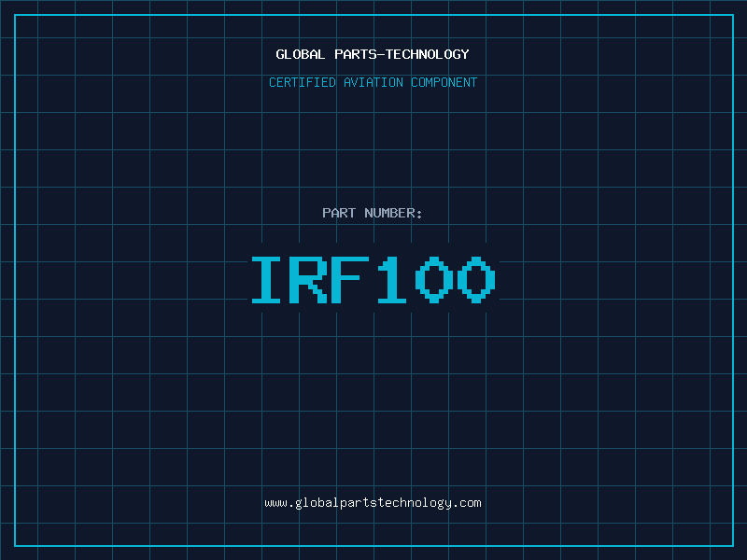
Task: Select the word PART in the label
Action: [x=338, y=213]
